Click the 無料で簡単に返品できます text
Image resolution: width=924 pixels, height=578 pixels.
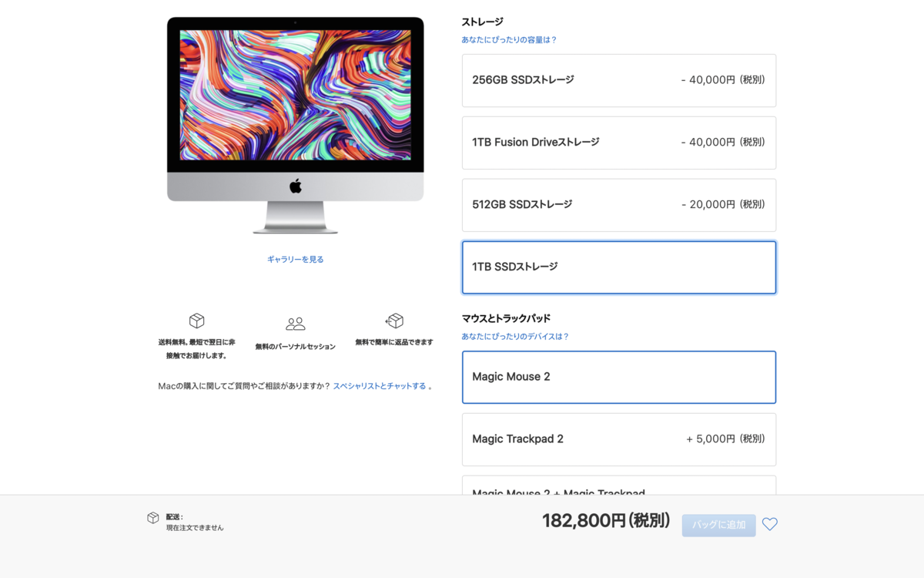click(x=394, y=342)
